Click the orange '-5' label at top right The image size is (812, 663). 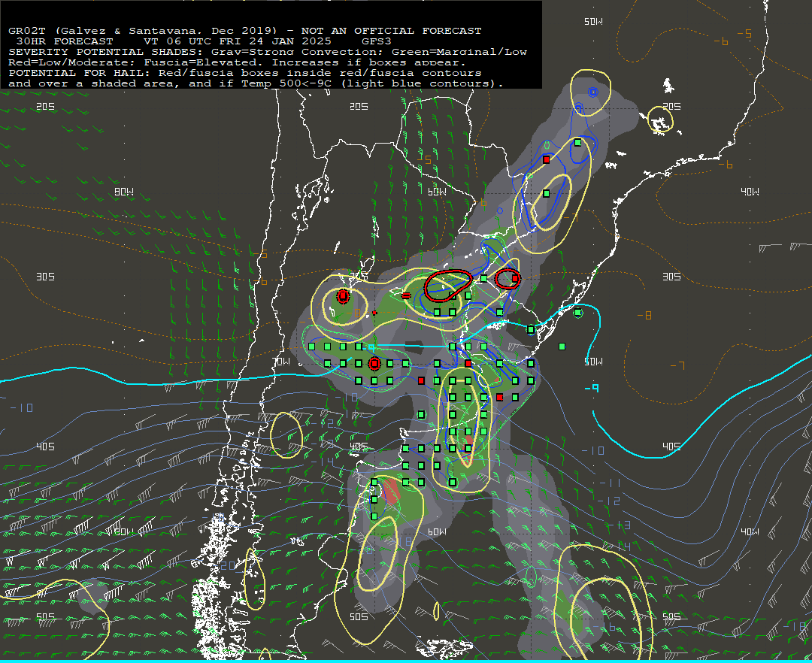744,34
